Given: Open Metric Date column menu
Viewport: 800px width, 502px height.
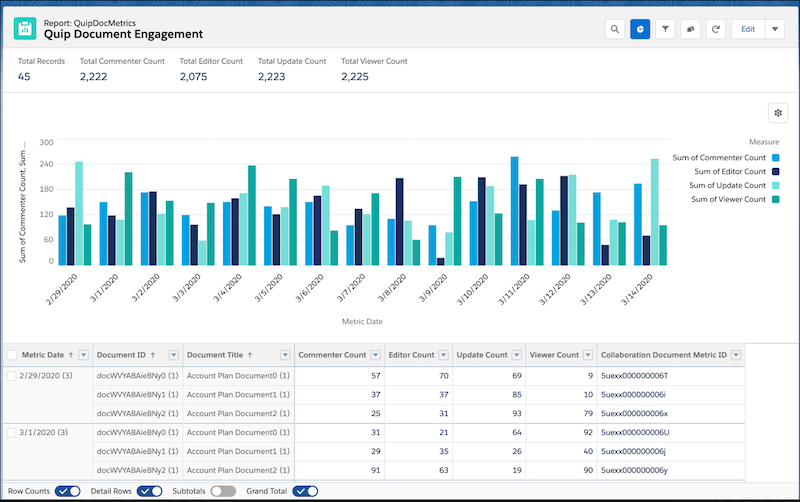Looking at the screenshot, I should tap(84, 355).
